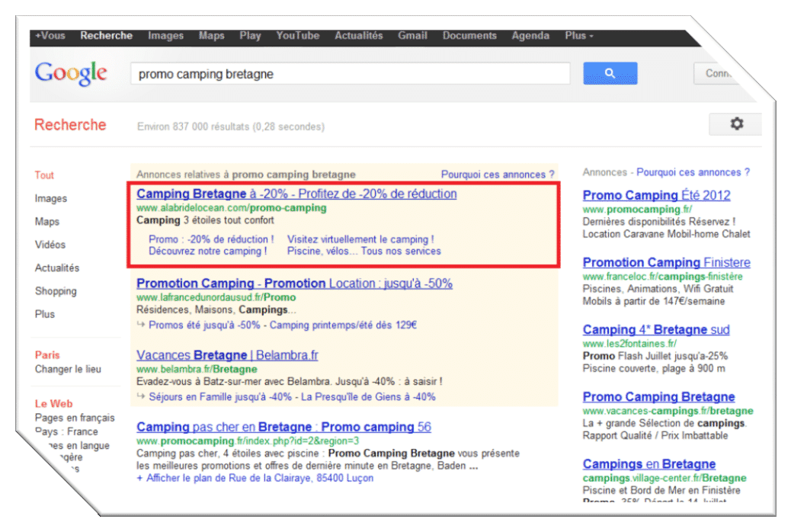
Task: Open Images in the top black bar
Action: point(165,36)
